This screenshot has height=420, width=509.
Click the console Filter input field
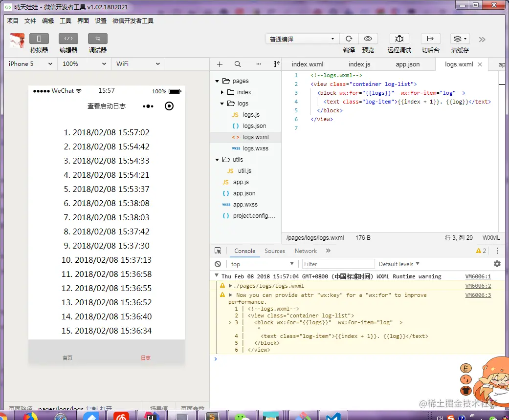click(338, 264)
